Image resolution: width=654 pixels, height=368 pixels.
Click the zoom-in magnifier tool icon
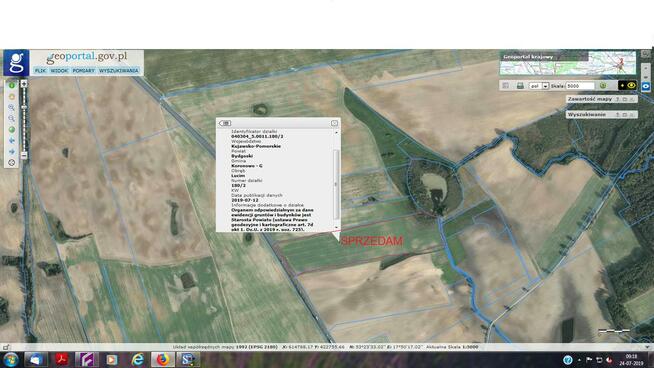tap(12, 108)
